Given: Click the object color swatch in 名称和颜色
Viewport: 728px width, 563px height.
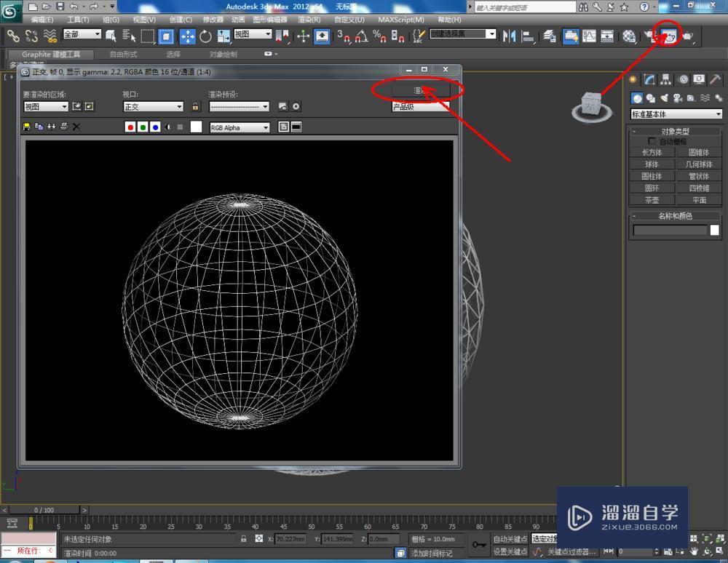Looking at the screenshot, I should 714,229.
